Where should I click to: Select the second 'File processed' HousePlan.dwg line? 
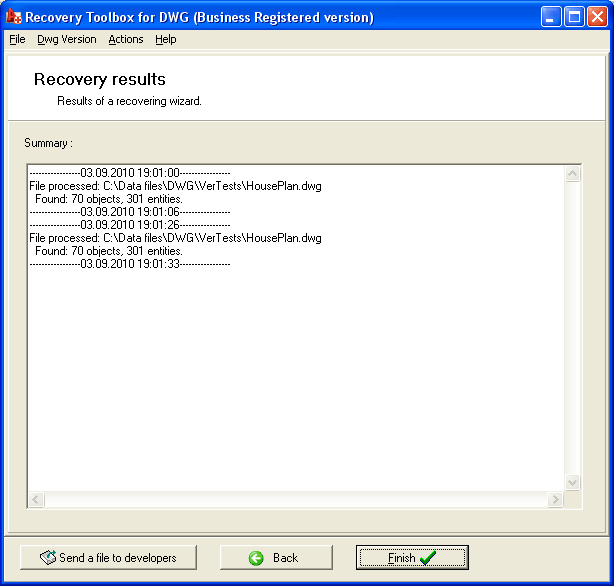click(175, 238)
